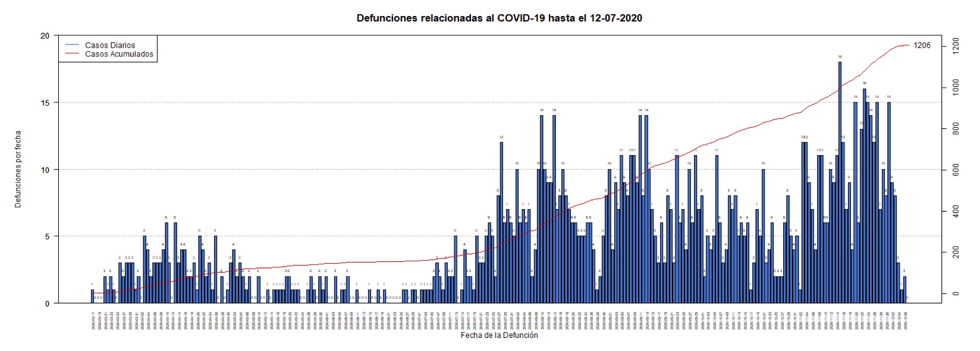Click the 600 tick on right axis

(x=956, y=170)
